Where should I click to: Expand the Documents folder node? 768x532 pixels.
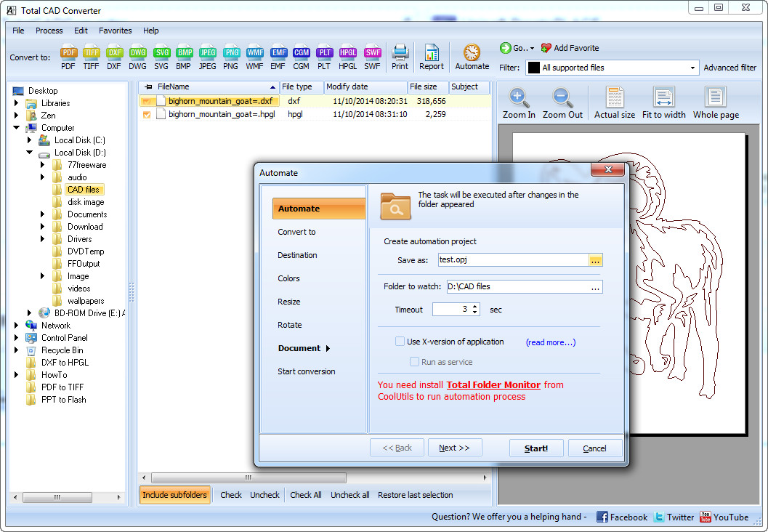[x=43, y=214]
